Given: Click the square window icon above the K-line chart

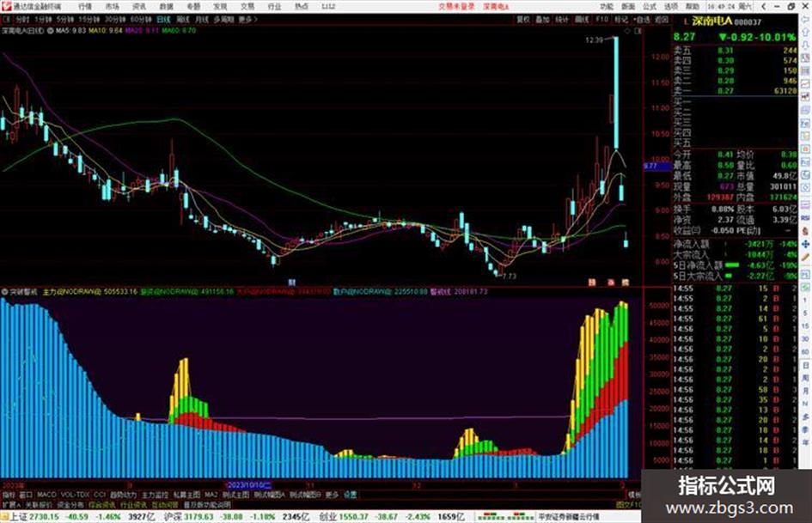Looking at the screenshot, I should click(638, 31).
